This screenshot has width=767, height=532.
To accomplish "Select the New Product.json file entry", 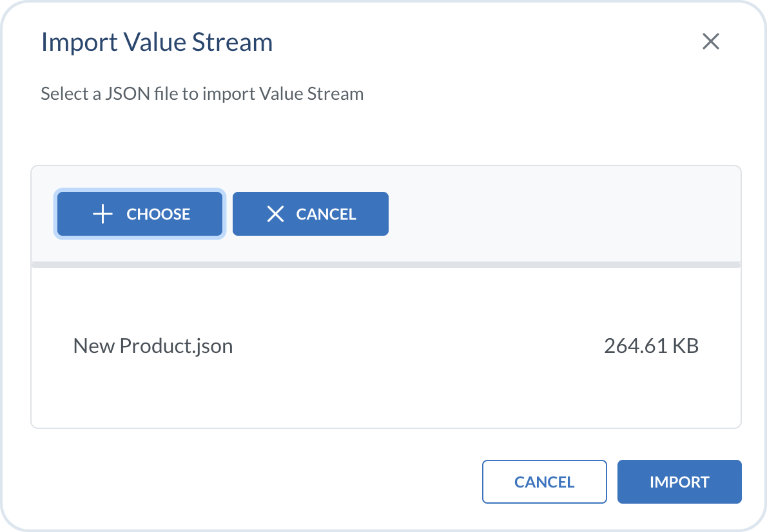I will pos(153,347).
